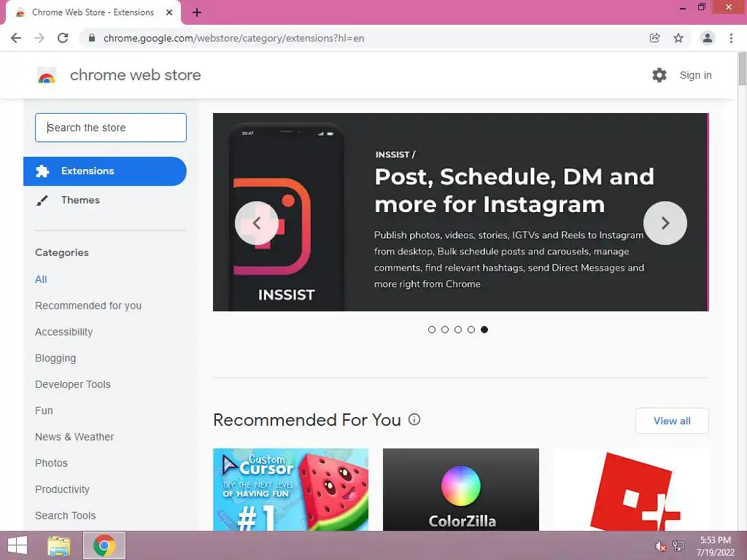The image size is (747, 560).
Task: Open the red Roblox-style extension card
Action: pos(631,489)
